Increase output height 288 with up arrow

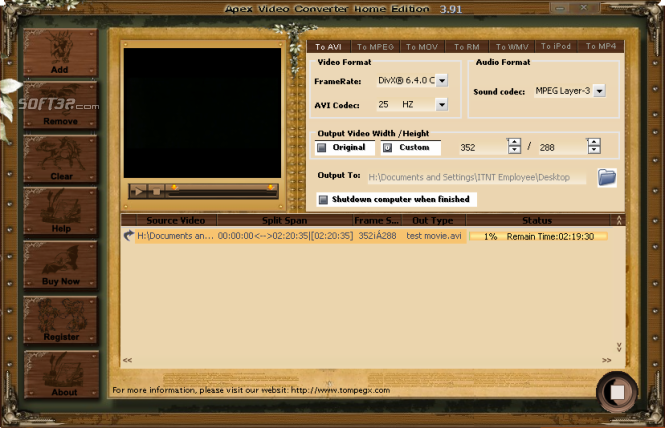[x=594, y=143]
